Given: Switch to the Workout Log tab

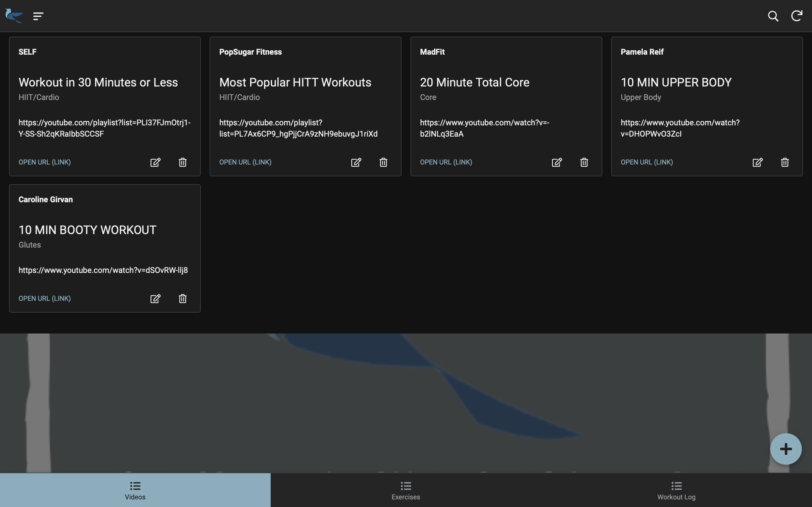Looking at the screenshot, I should [676, 490].
